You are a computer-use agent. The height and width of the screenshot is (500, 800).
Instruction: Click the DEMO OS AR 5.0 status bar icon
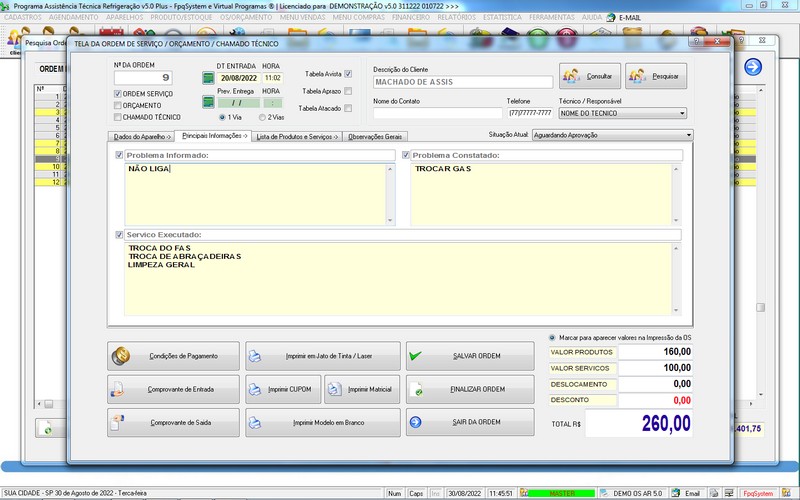click(x=604, y=493)
